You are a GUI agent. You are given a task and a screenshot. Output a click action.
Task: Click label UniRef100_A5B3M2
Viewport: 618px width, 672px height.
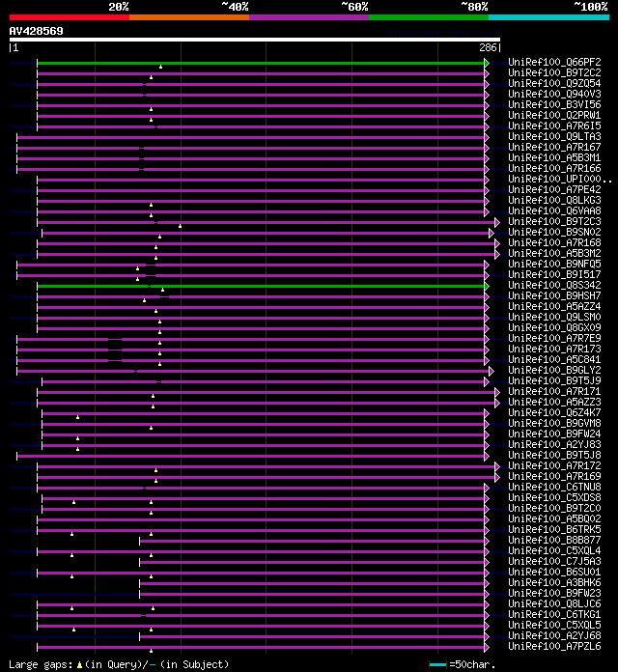pyautogui.click(x=554, y=253)
